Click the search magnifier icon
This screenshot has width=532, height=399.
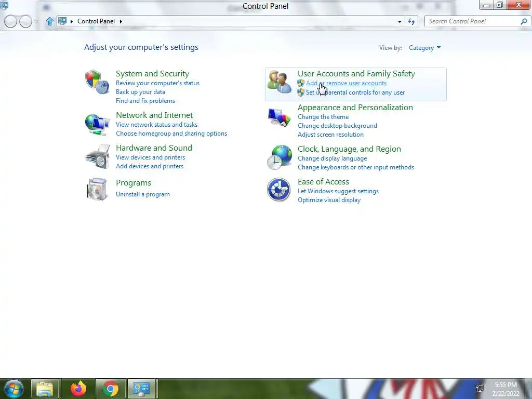click(524, 21)
